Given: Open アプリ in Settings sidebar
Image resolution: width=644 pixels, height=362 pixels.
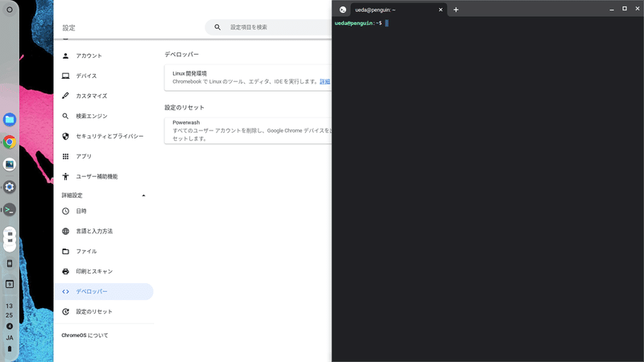Looking at the screenshot, I should [x=84, y=156].
